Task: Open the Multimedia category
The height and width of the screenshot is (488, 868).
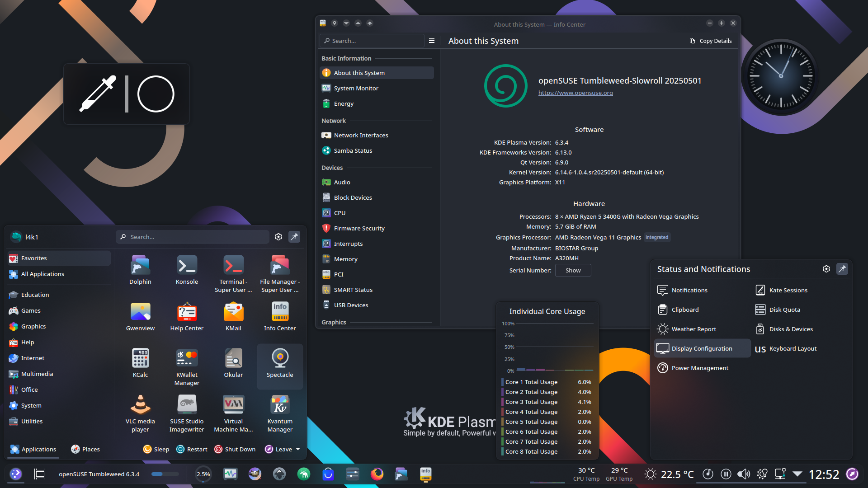Action: (59, 374)
